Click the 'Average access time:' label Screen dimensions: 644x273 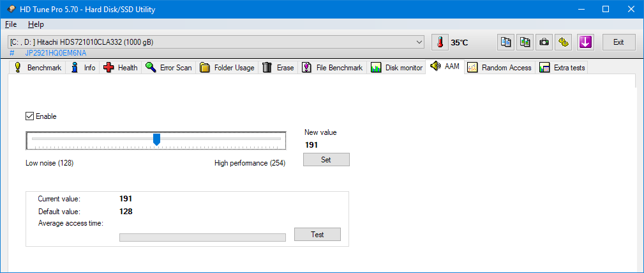71,223
